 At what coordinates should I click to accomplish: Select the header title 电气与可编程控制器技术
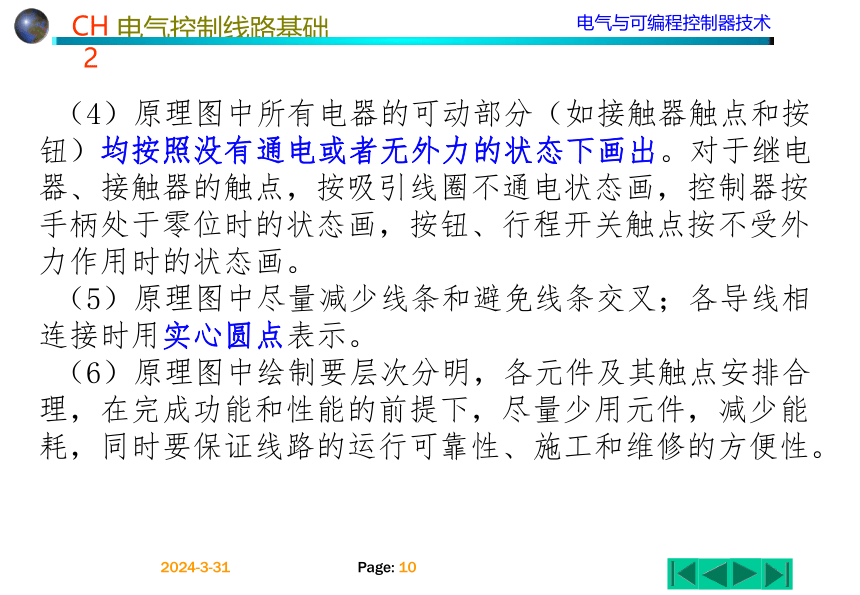pyautogui.click(x=674, y=23)
